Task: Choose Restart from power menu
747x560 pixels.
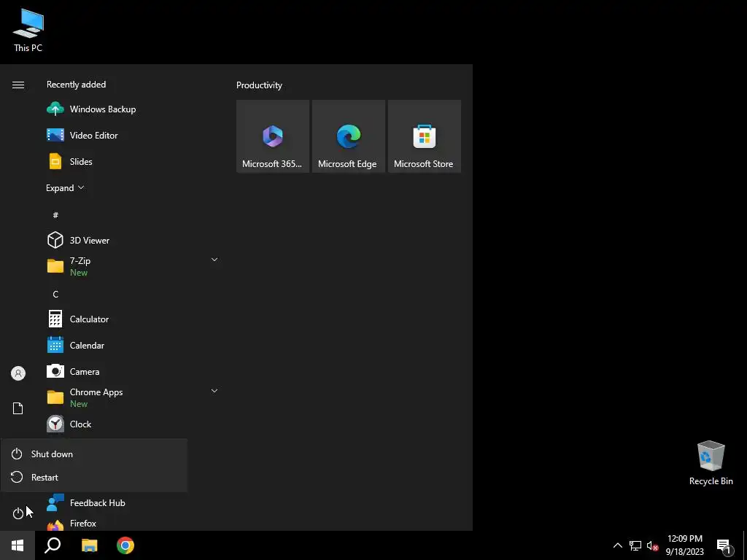Action: click(x=94, y=477)
